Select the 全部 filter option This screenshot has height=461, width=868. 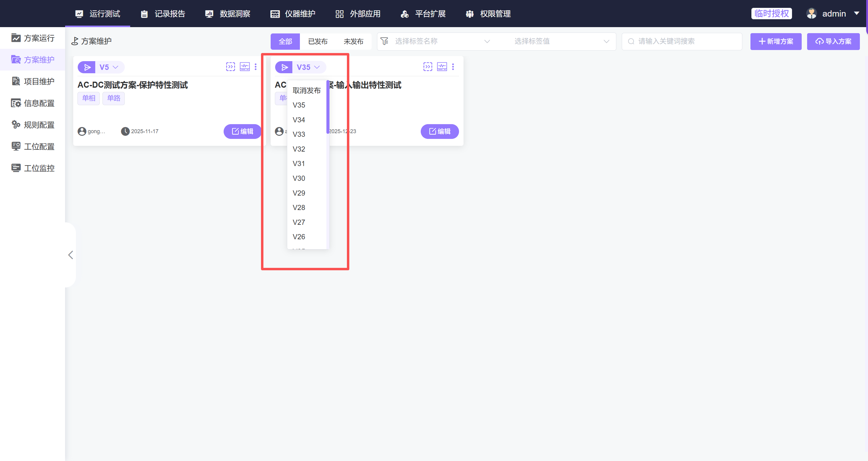(x=285, y=42)
